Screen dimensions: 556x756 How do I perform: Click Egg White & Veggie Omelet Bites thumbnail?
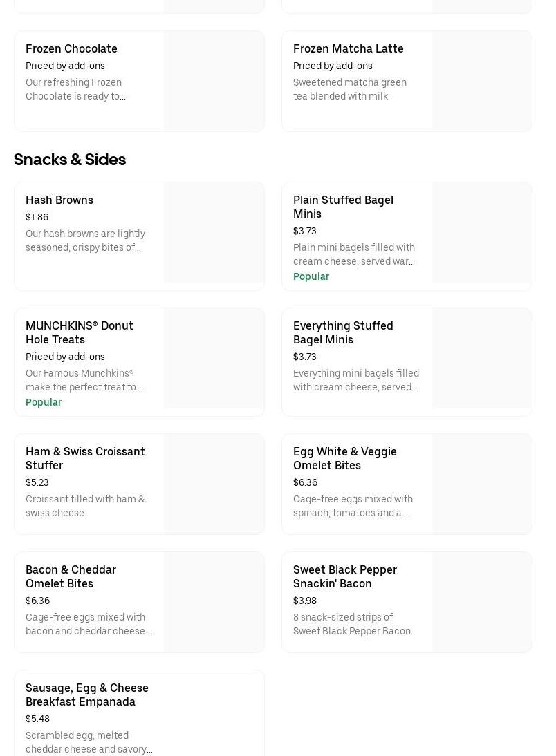click(481, 484)
